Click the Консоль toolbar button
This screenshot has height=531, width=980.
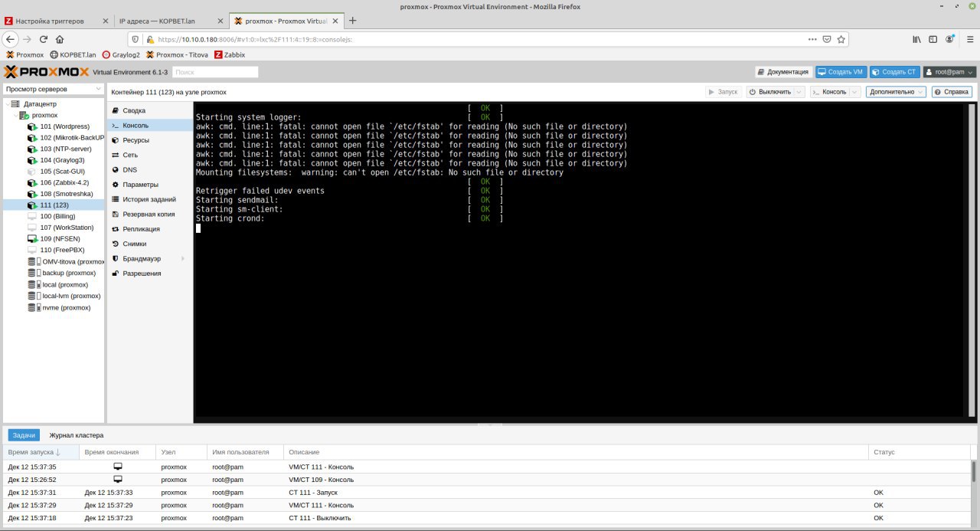[829, 92]
